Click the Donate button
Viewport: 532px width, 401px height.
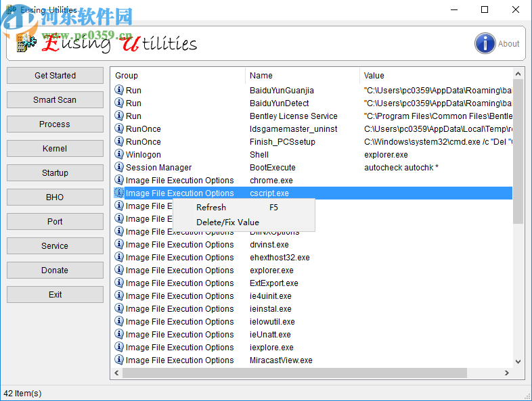coord(55,270)
